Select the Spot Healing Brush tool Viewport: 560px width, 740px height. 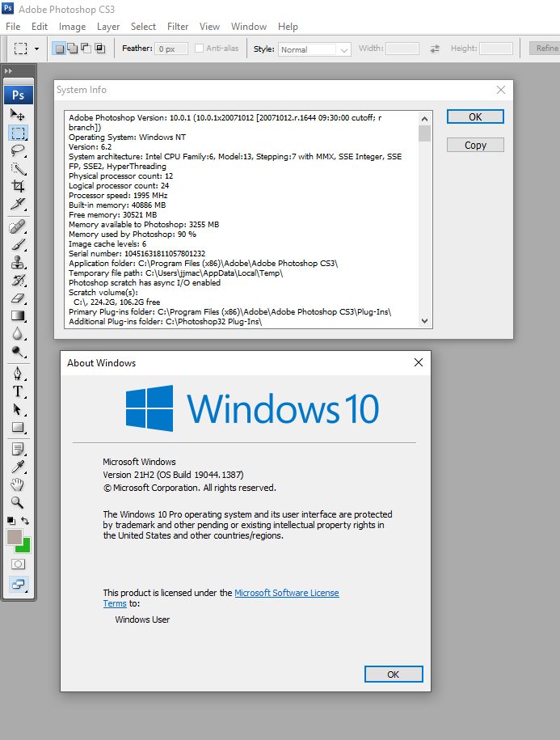click(x=18, y=227)
